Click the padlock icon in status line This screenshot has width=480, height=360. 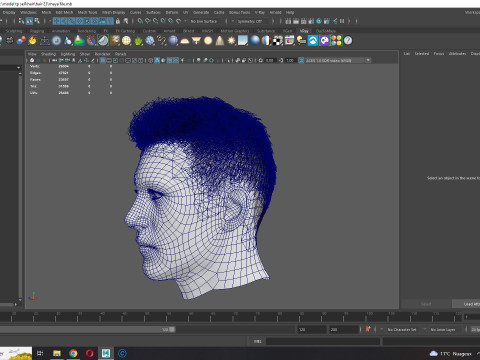[x=118, y=21]
